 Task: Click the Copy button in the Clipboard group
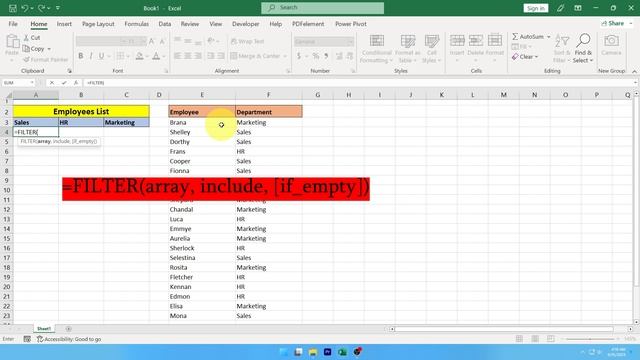tap(33, 49)
